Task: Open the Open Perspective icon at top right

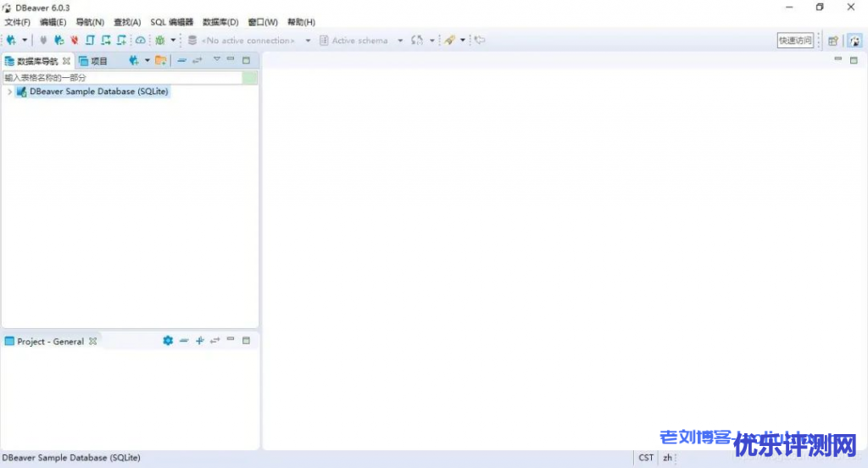Action: [833, 40]
